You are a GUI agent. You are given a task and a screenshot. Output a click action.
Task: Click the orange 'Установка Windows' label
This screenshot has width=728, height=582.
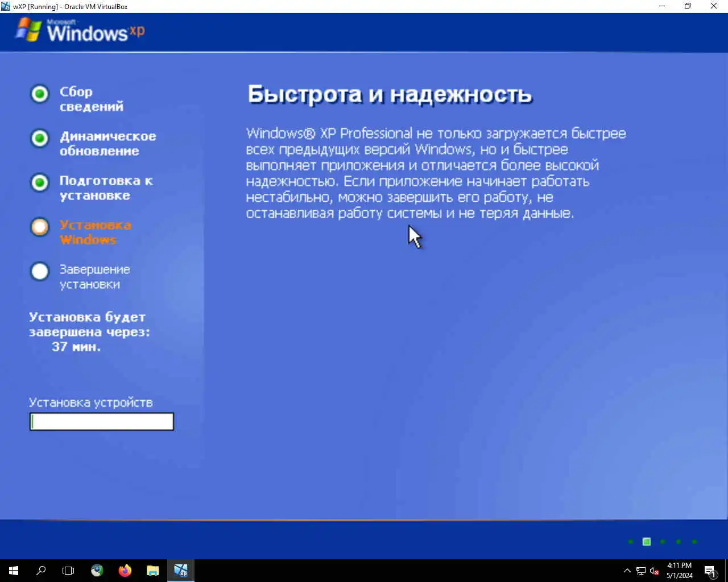pyautogui.click(x=95, y=232)
